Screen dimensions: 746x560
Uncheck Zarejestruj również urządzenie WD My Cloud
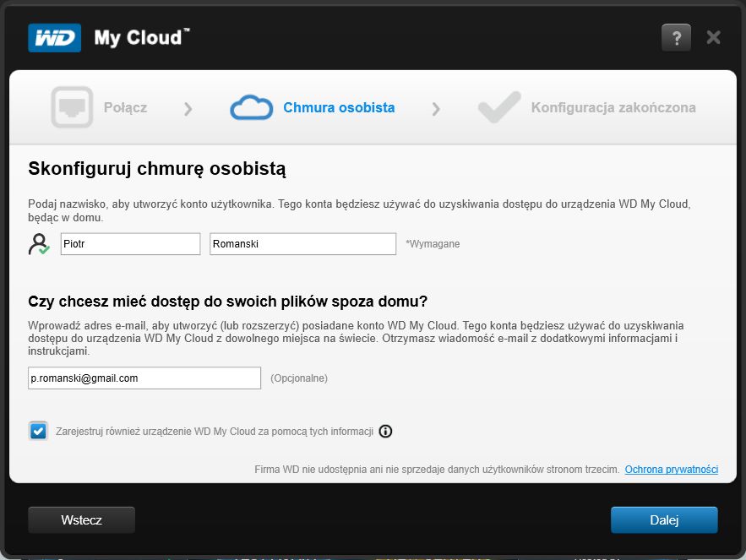coord(38,431)
